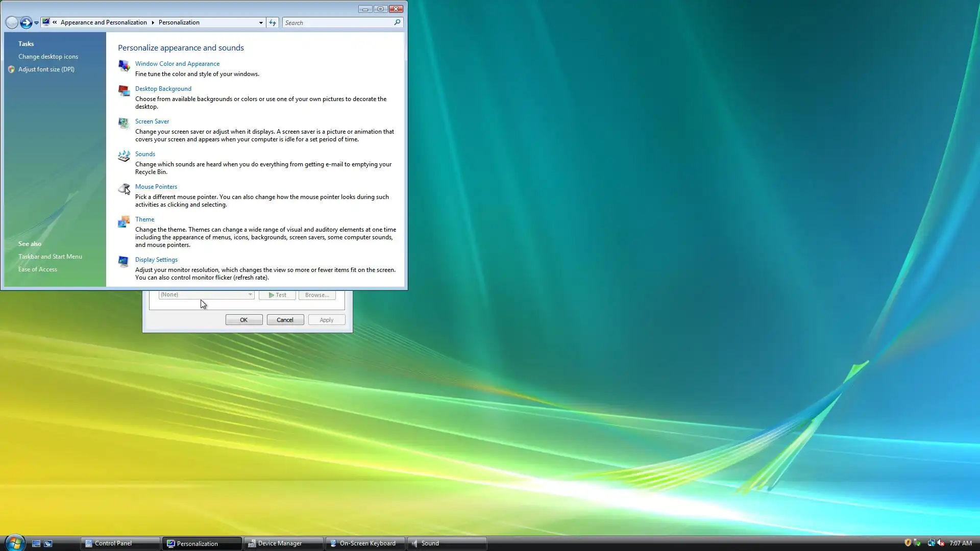Screen dimensions: 980x551
Task: Open Adjust font size (DPI) link
Action: pos(46,69)
